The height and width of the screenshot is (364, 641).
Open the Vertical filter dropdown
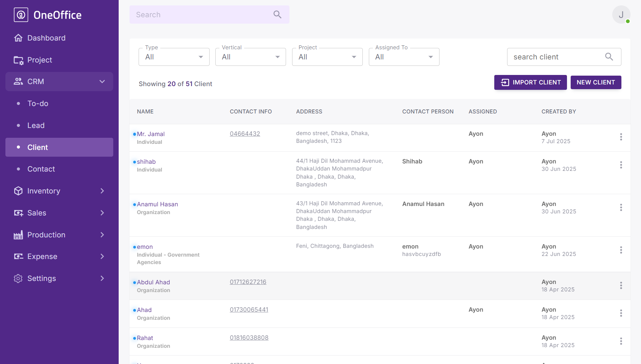pos(251,57)
